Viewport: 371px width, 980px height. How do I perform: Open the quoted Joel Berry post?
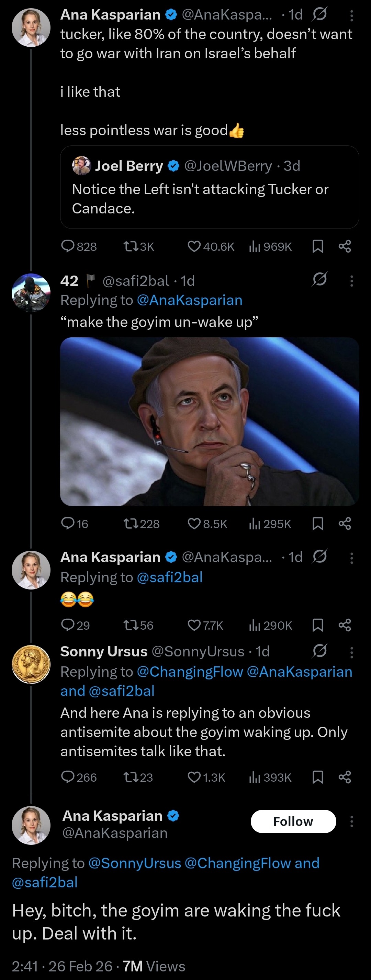(x=210, y=187)
